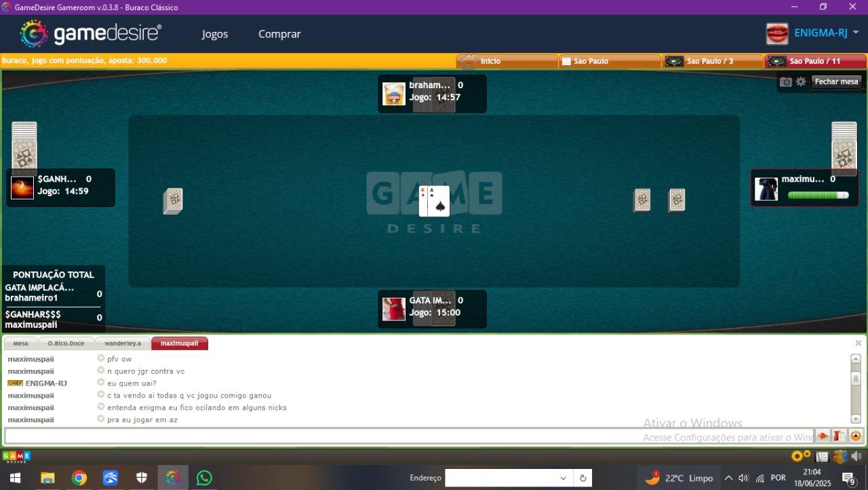Click the GameDesire logo at top left
This screenshot has height=490, width=868.
tap(91, 33)
